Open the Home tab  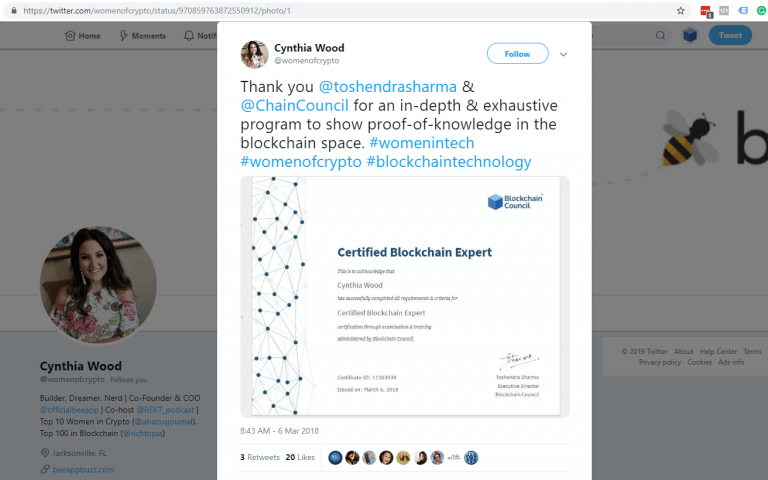pyautogui.click(x=82, y=36)
